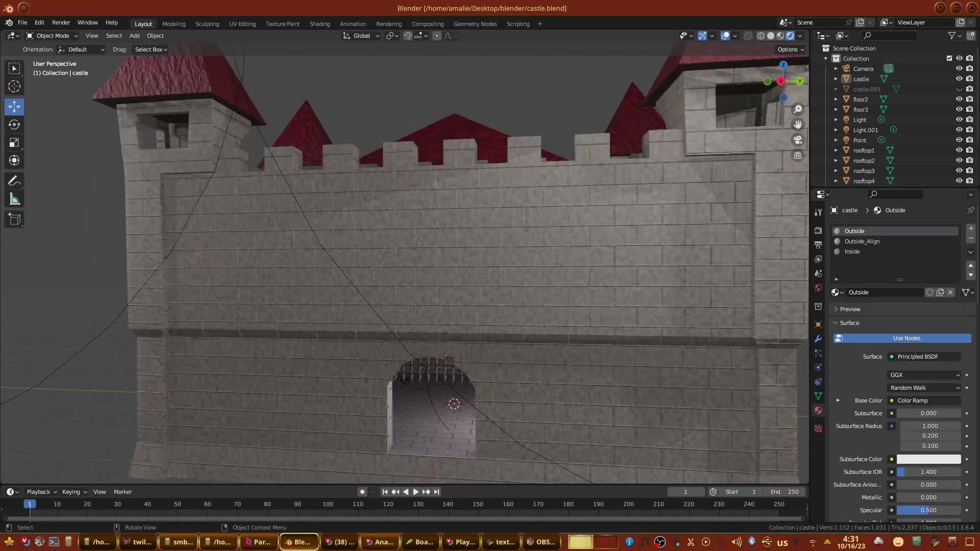The height and width of the screenshot is (551, 980).
Task: Select the Scale tool
Action: (14, 143)
